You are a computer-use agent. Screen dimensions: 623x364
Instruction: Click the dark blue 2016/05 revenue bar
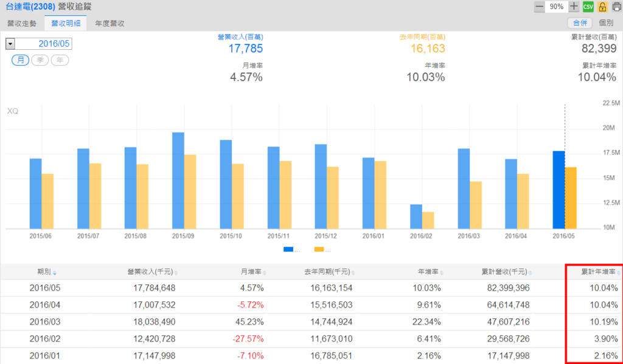pyautogui.click(x=559, y=190)
